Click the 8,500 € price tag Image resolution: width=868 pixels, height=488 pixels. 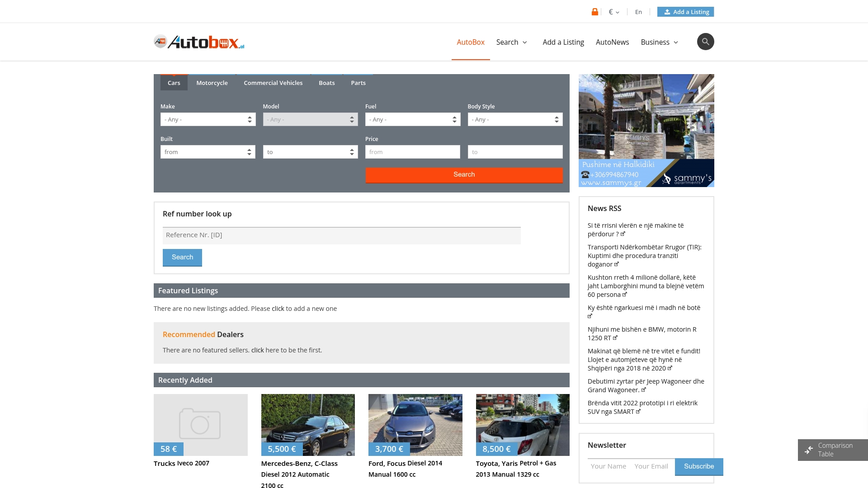coord(496,449)
